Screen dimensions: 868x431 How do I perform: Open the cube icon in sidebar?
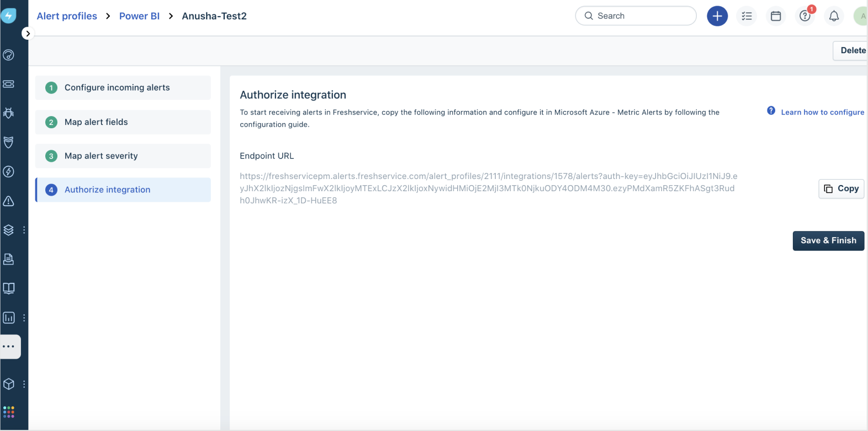coord(9,384)
